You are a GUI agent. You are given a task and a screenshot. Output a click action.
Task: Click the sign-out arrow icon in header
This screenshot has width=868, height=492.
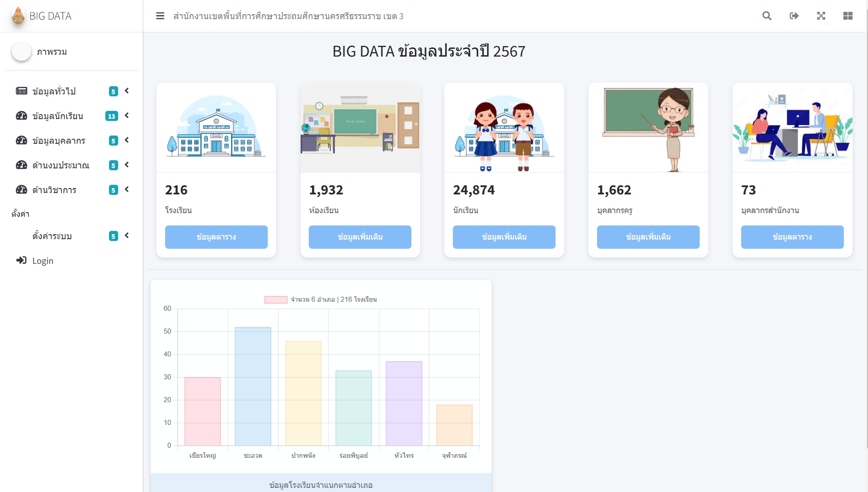click(794, 16)
